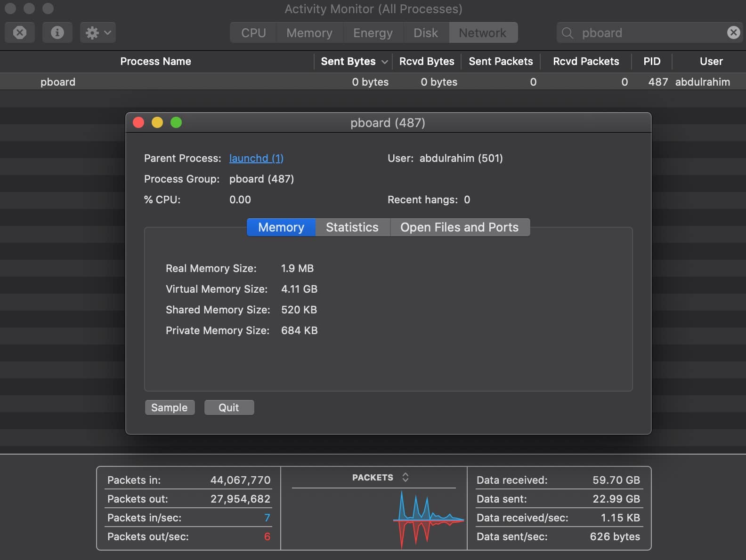
Task: Minimize the pboard (487) window
Action: click(157, 123)
